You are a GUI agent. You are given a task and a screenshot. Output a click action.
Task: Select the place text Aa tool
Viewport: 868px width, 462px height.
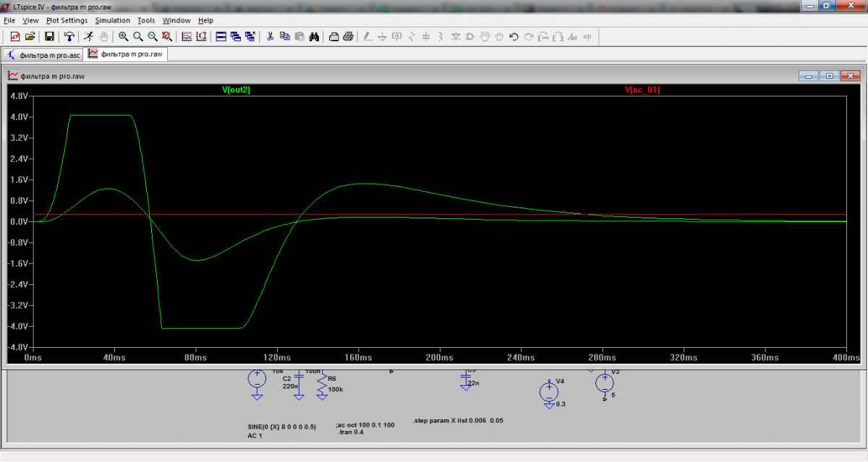573,36
